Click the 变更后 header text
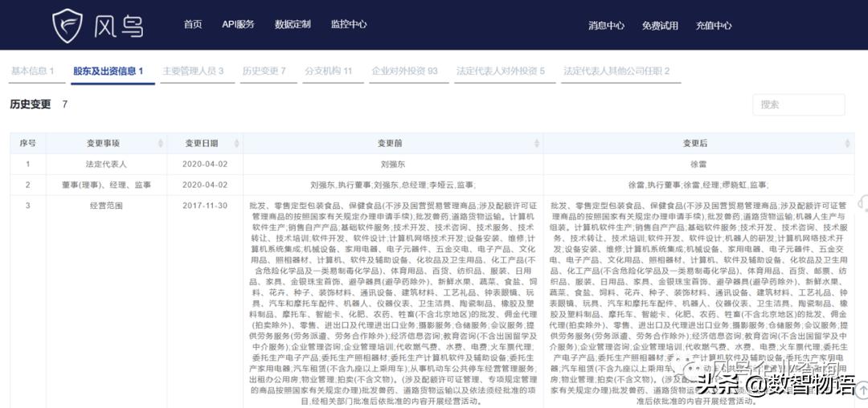 694,143
